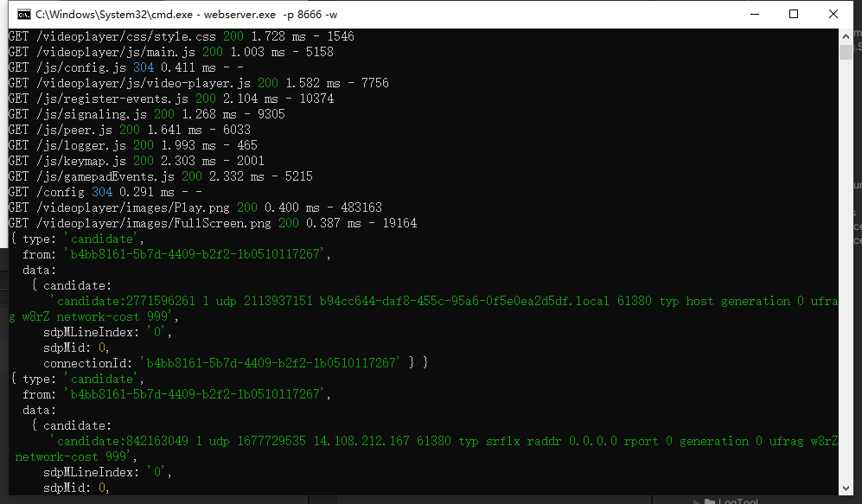Click the vertical scrollbar thumb
The height and width of the screenshot is (504, 862).
[x=846, y=52]
